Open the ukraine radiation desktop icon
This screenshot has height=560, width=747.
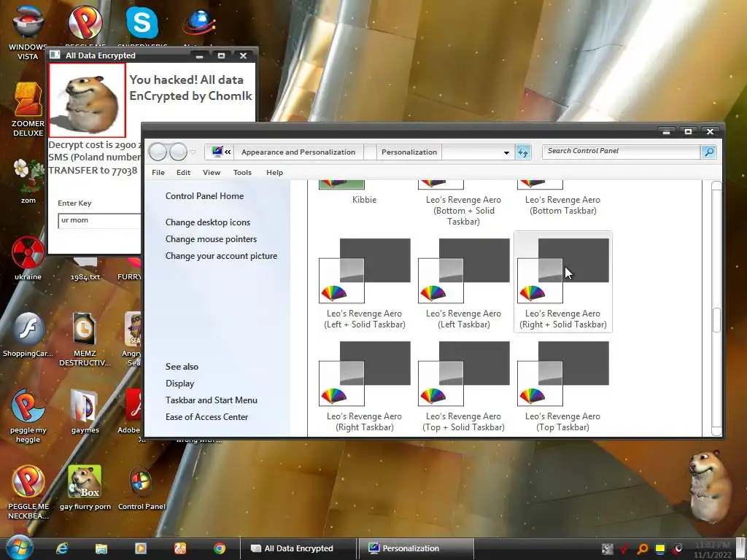coord(28,257)
